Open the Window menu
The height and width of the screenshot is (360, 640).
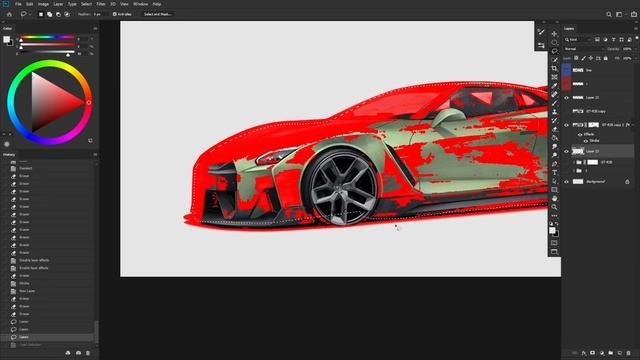point(140,4)
